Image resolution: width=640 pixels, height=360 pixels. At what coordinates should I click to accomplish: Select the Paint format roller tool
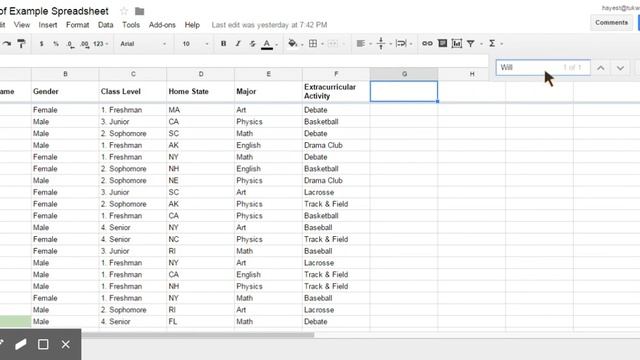tap(21, 43)
